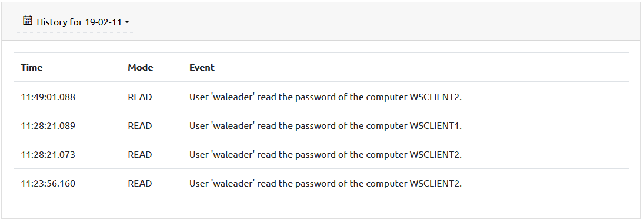Click the 19-02-11 date text

coord(104,22)
